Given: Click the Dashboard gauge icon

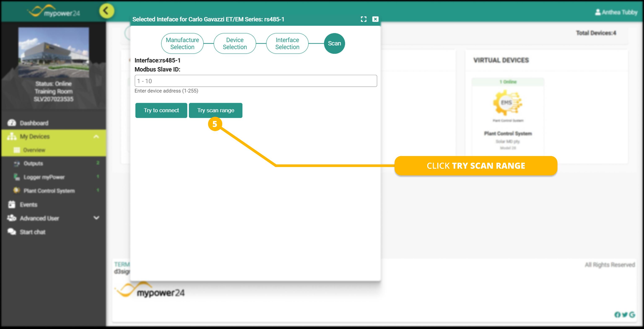Looking at the screenshot, I should tap(12, 123).
